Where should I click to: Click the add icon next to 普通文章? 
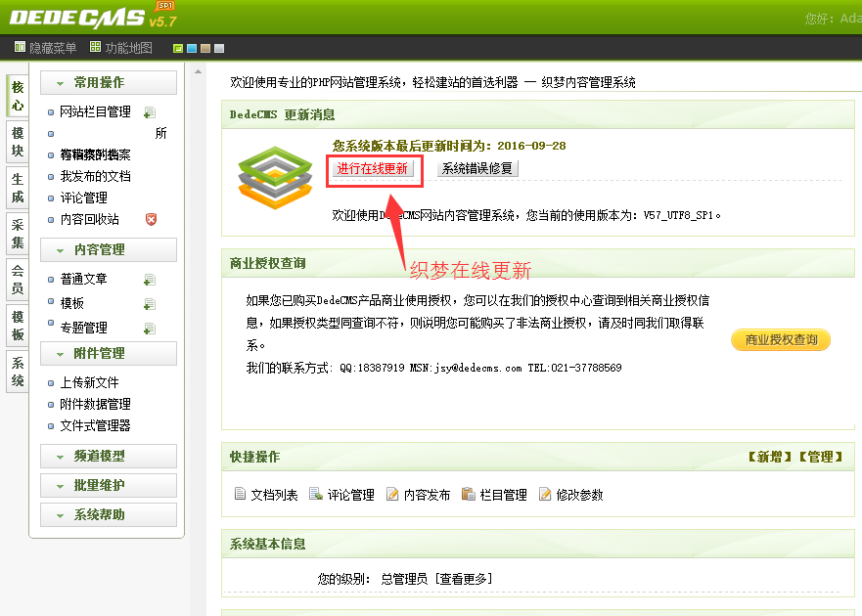pyautogui.click(x=150, y=280)
